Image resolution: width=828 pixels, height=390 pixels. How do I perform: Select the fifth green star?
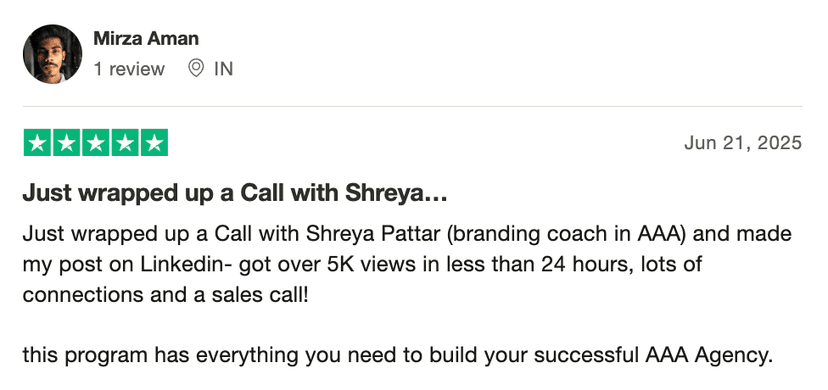coord(154,142)
